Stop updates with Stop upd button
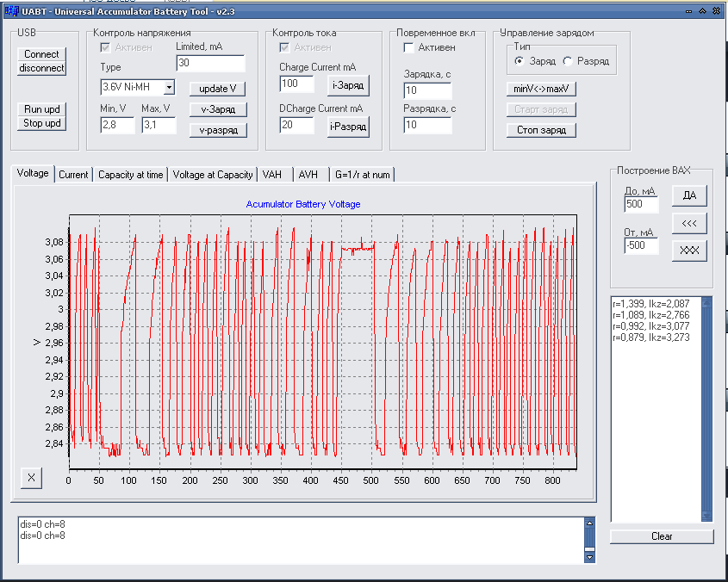The image size is (728, 582). [42, 123]
